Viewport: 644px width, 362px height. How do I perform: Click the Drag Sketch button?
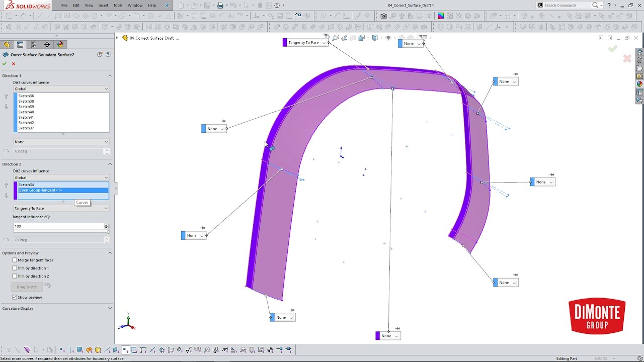[27, 287]
